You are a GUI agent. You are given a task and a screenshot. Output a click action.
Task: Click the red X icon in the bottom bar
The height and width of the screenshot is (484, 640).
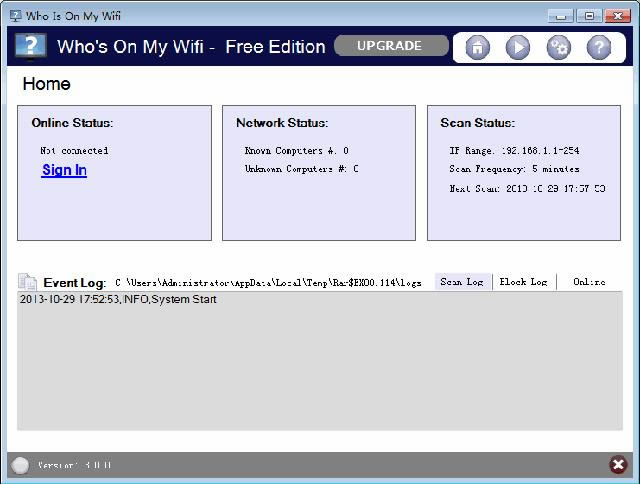tap(618, 464)
